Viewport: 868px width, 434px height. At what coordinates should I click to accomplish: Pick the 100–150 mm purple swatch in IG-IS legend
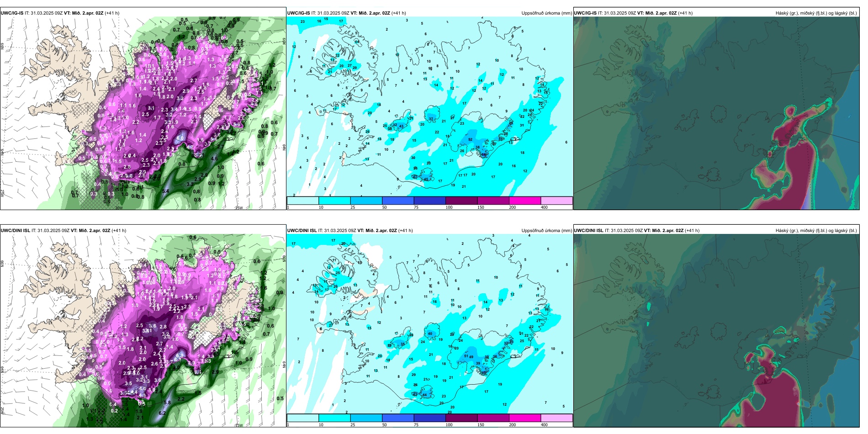click(x=461, y=201)
